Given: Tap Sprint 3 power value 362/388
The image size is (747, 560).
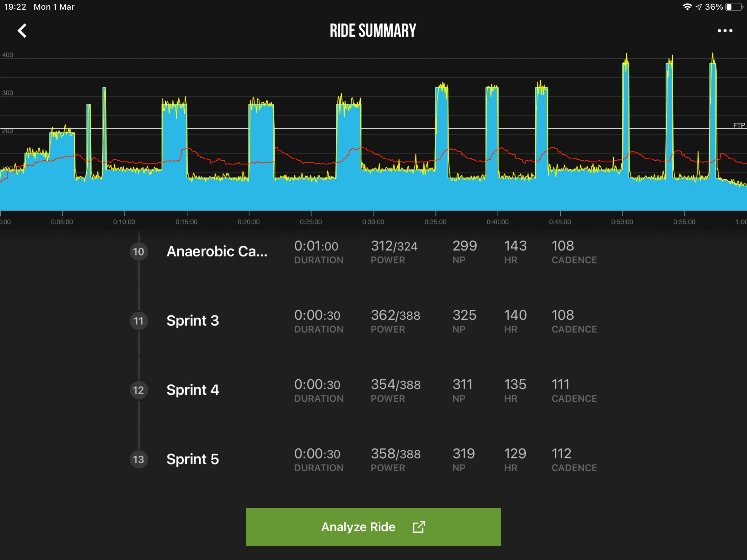Looking at the screenshot, I should click(x=396, y=315).
